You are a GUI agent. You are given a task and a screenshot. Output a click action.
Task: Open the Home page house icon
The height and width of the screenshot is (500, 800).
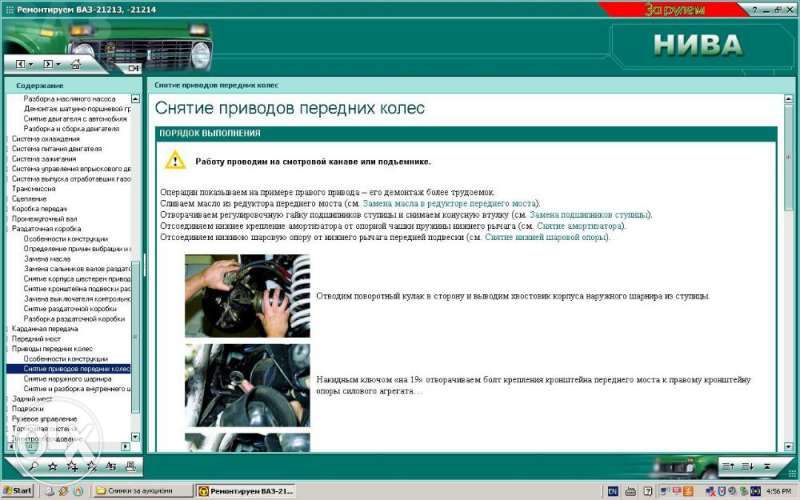click(x=76, y=64)
